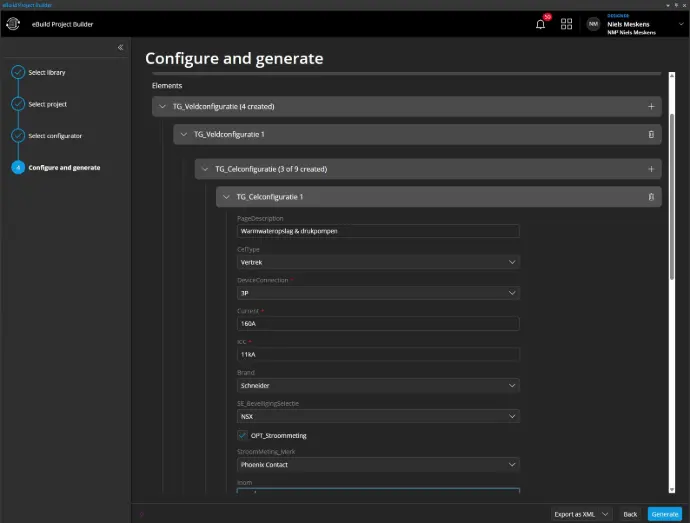Uncheck the OPT_Stroommeting checkbox
The height and width of the screenshot is (523, 690).
242,435
